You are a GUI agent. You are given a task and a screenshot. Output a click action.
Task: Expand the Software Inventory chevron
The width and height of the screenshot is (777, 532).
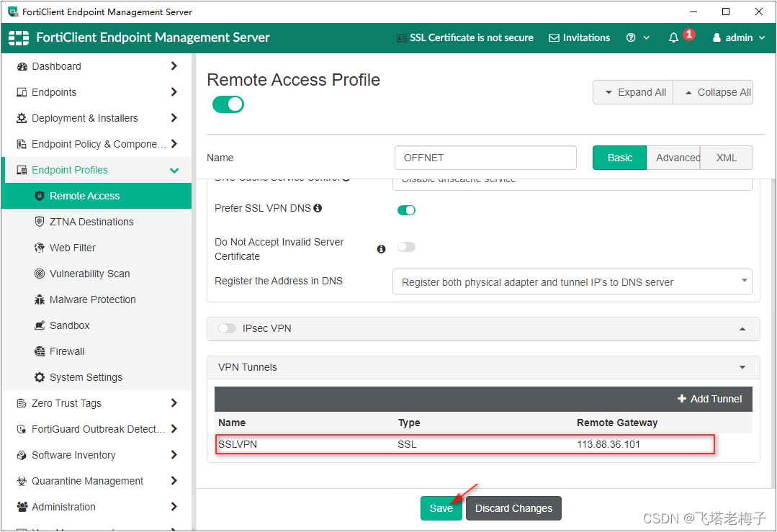click(174, 455)
